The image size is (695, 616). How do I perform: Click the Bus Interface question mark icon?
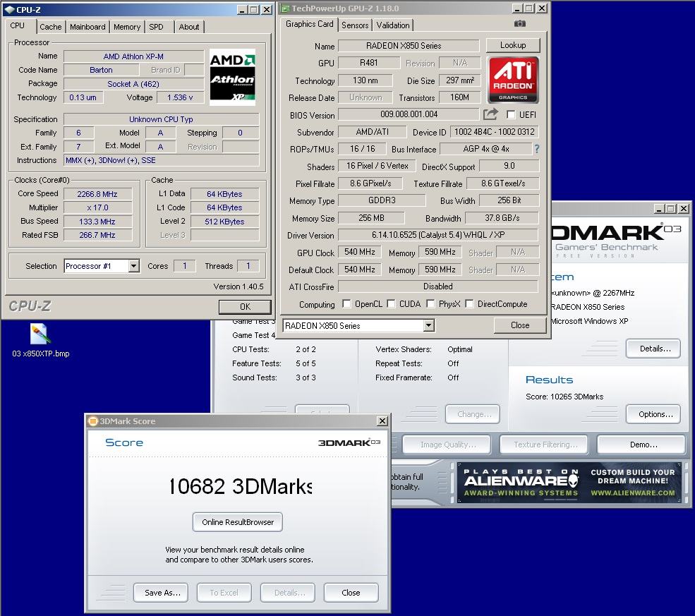pyautogui.click(x=537, y=149)
